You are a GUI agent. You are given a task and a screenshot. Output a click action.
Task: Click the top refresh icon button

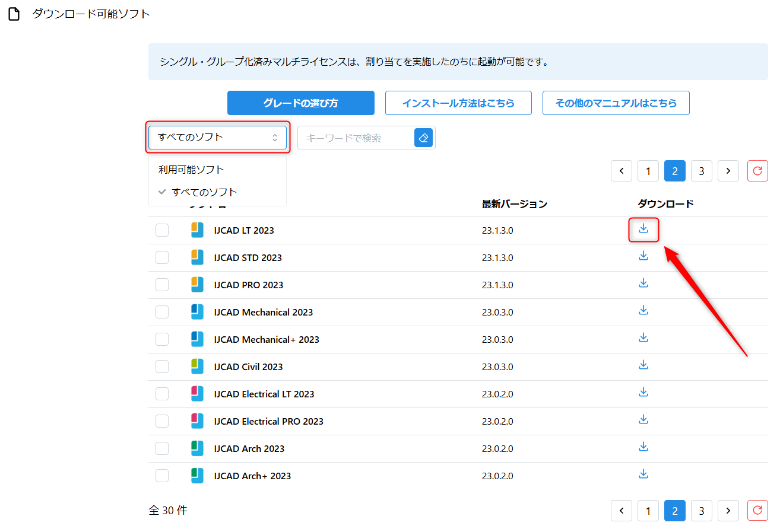coord(757,171)
